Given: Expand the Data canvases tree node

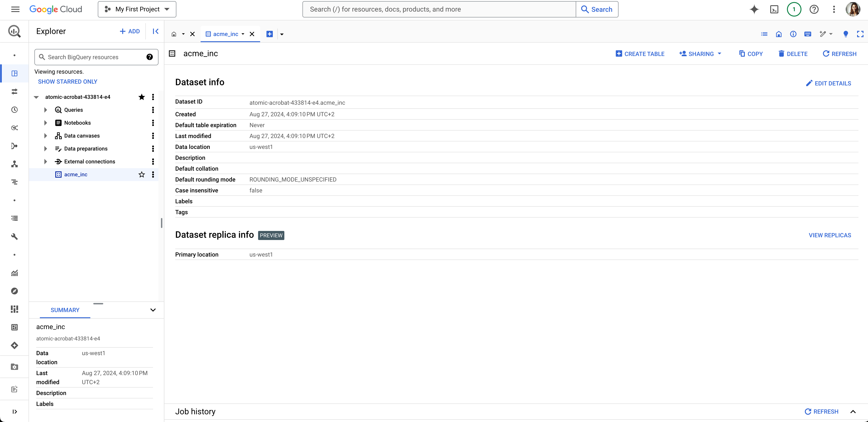Looking at the screenshot, I should click(x=46, y=136).
